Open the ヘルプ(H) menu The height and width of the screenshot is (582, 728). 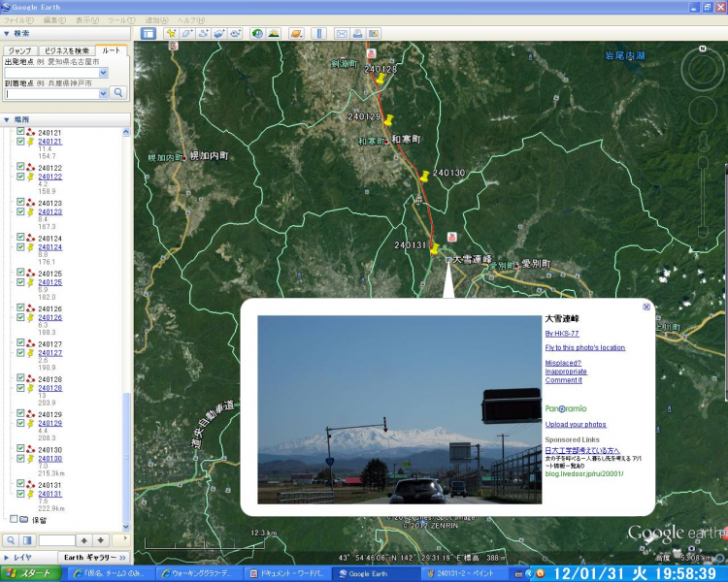[191, 20]
